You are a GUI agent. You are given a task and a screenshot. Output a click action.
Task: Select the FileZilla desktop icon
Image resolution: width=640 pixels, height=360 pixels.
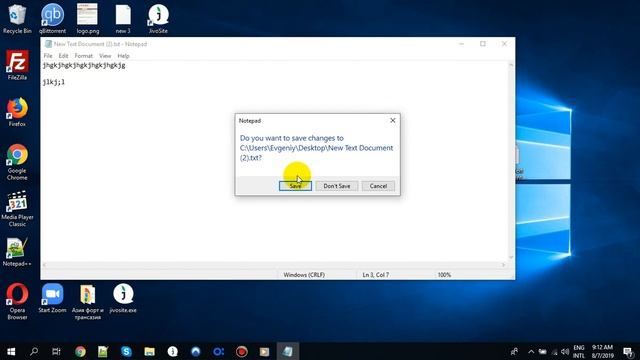[17, 65]
